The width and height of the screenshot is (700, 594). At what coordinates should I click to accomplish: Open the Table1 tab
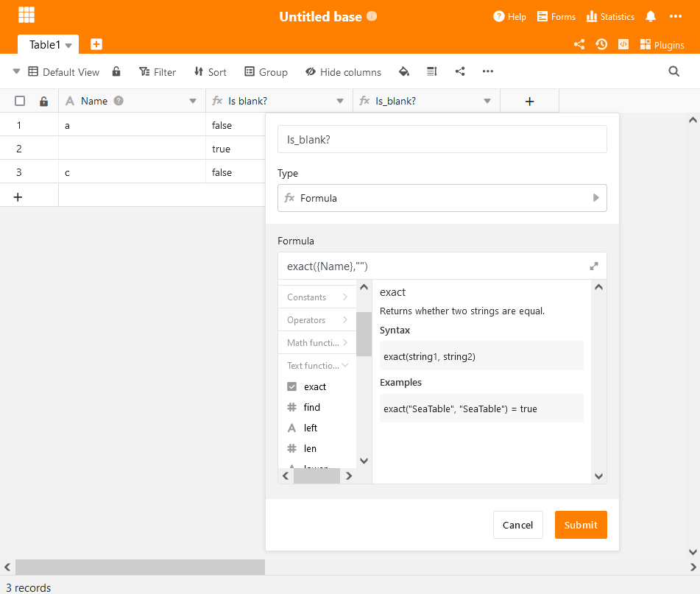[44, 45]
